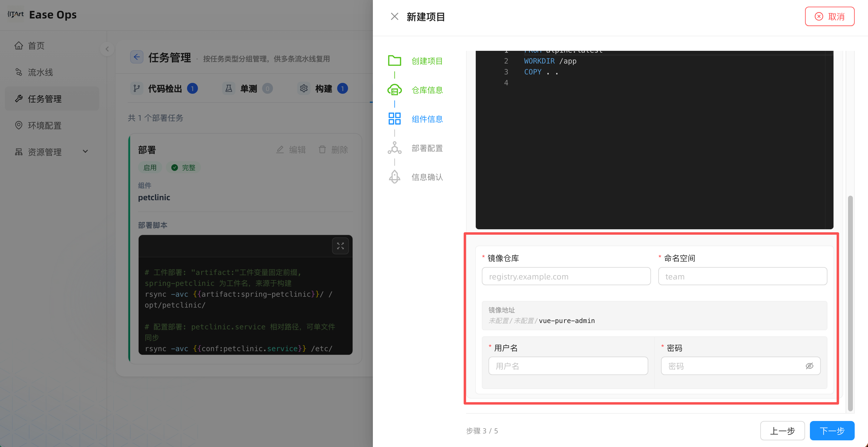
Task: Click the 共 1 个部署任务 text
Action: coord(155,118)
